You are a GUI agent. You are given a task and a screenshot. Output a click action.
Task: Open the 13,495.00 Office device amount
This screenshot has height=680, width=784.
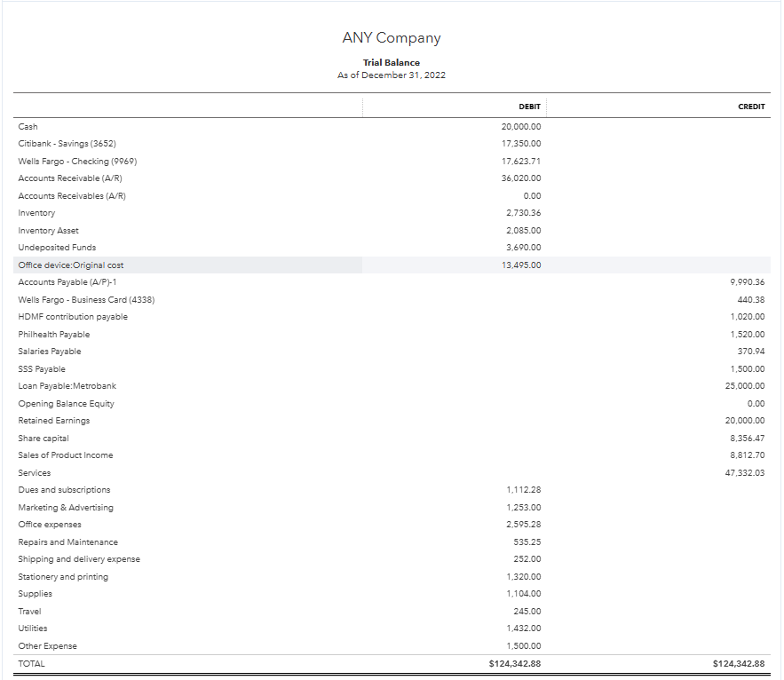click(x=521, y=265)
